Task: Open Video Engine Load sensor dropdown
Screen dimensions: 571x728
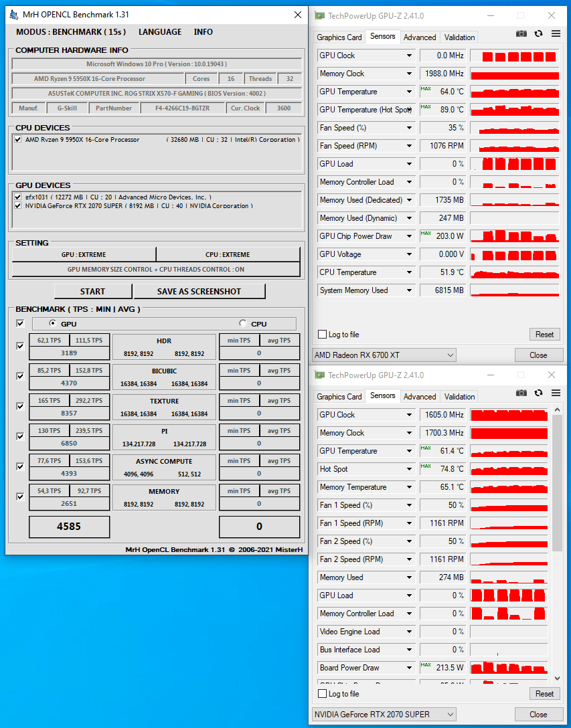Action: [x=409, y=632]
